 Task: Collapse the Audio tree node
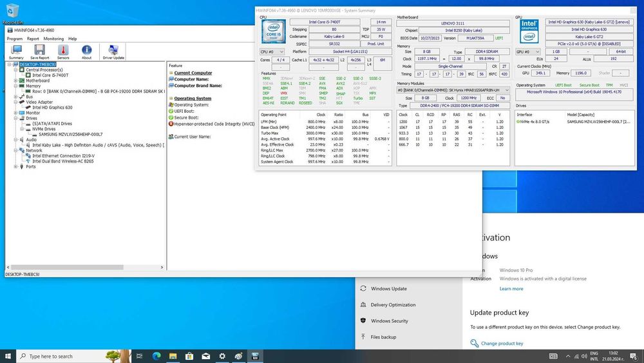(15, 140)
